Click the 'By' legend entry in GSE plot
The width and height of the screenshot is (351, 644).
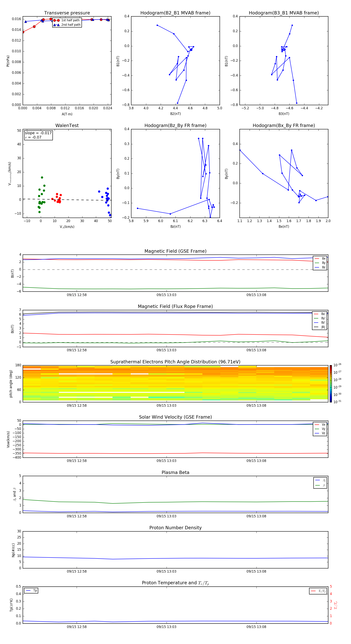point(320,263)
